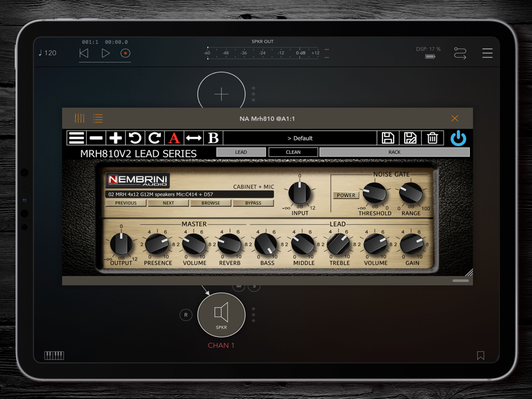Viewport: 532px width, 399px height.
Task: Click the minus icon in plugin toolbar
Action: point(96,138)
